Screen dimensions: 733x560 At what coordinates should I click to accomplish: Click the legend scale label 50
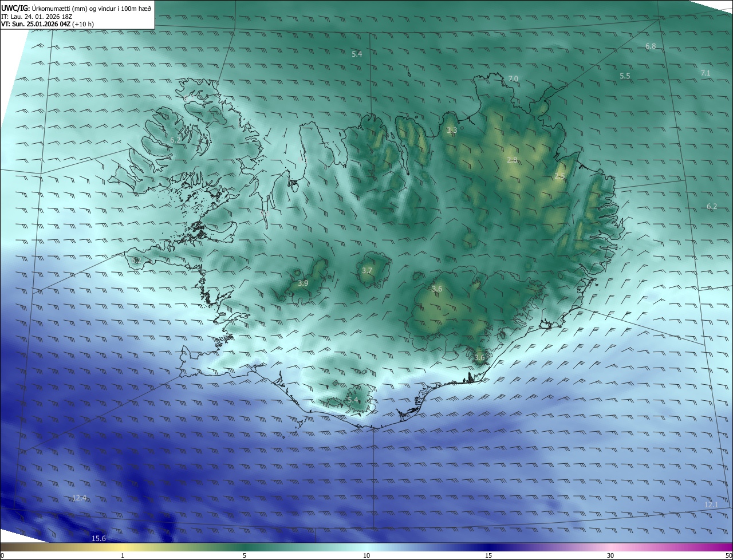(729, 555)
